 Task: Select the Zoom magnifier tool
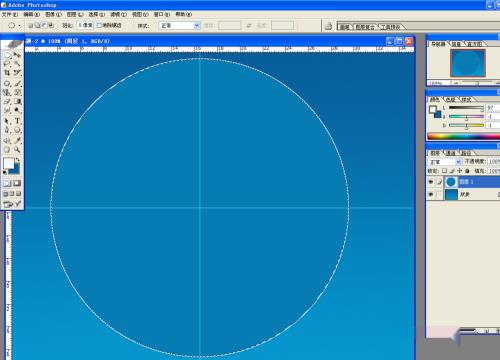point(17,150)
